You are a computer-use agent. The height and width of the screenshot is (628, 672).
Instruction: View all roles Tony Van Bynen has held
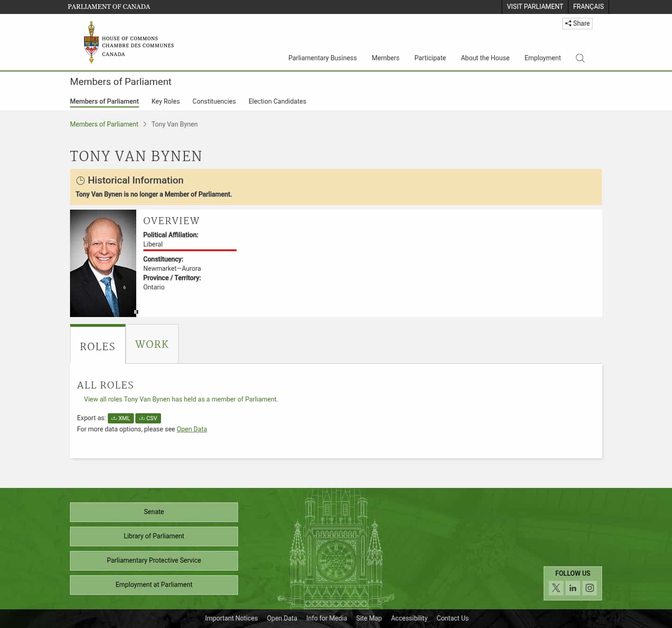pos(181,399)
